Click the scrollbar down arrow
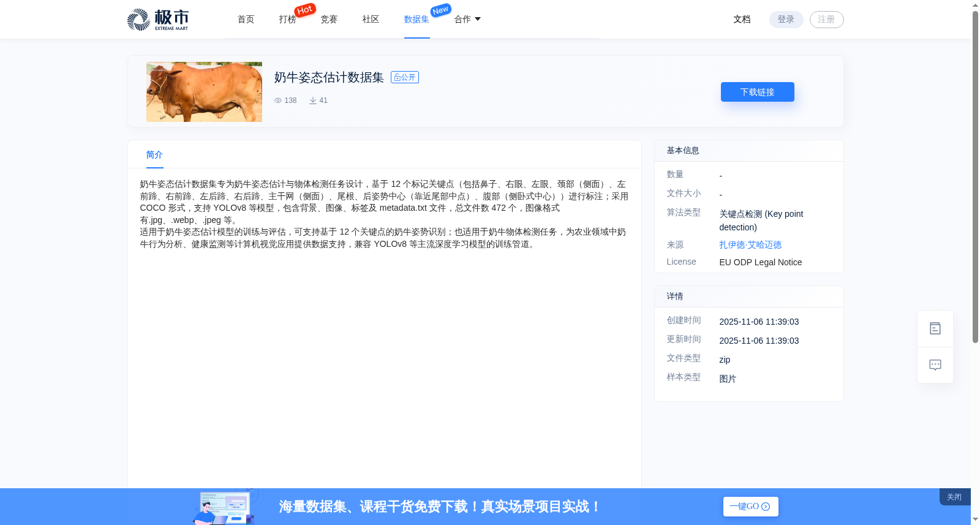 (x=975, y=519)
